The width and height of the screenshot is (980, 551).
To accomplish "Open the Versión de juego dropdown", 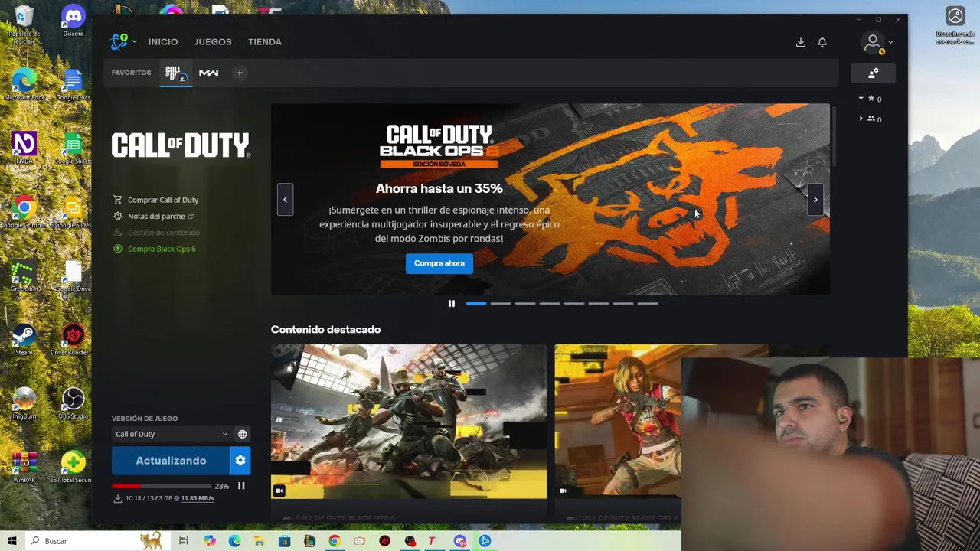I will click(171, 434).
